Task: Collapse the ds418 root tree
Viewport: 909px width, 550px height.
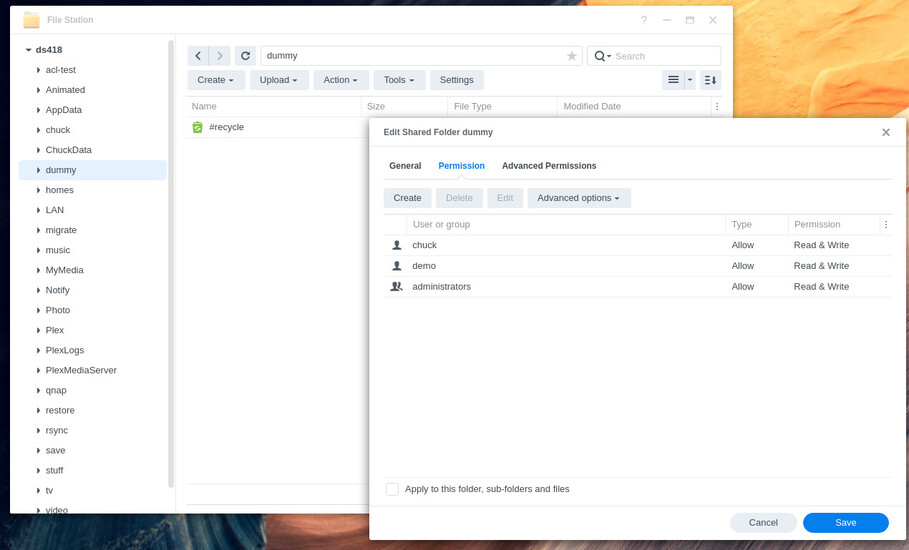Action: click(x=28, y=50)
